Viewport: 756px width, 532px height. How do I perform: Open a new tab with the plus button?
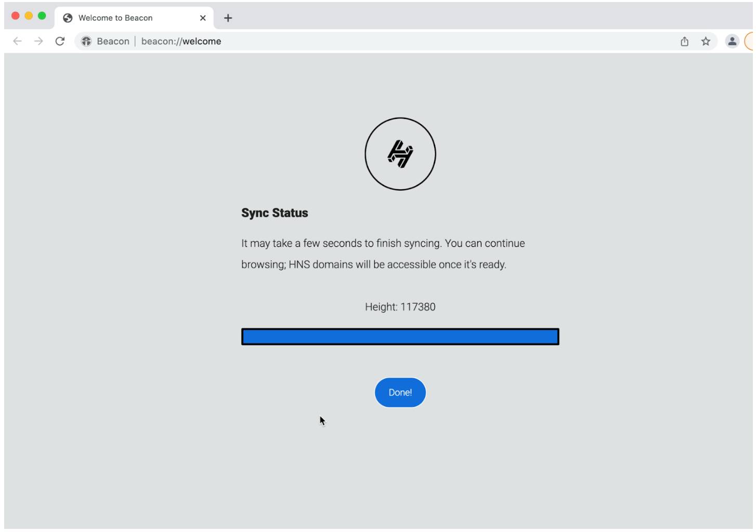pyautogui.click(x=228, y=18)
